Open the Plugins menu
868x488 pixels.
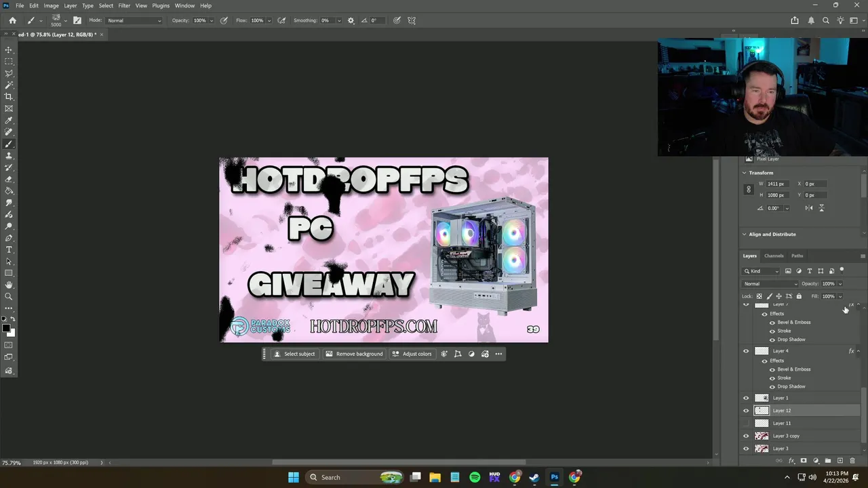[x=161, y=5]
